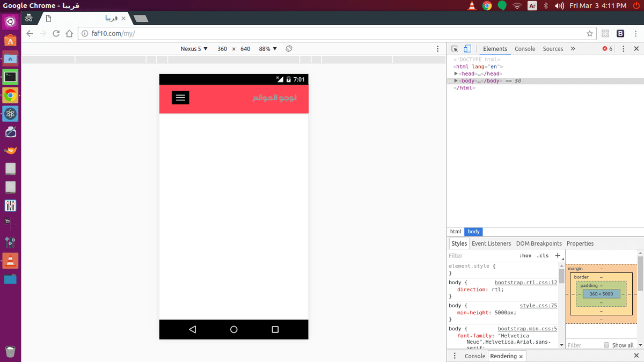Open the Nexus 5 device dropdown
The height and width of the screenshot is (362, 644).
[194, 49]
